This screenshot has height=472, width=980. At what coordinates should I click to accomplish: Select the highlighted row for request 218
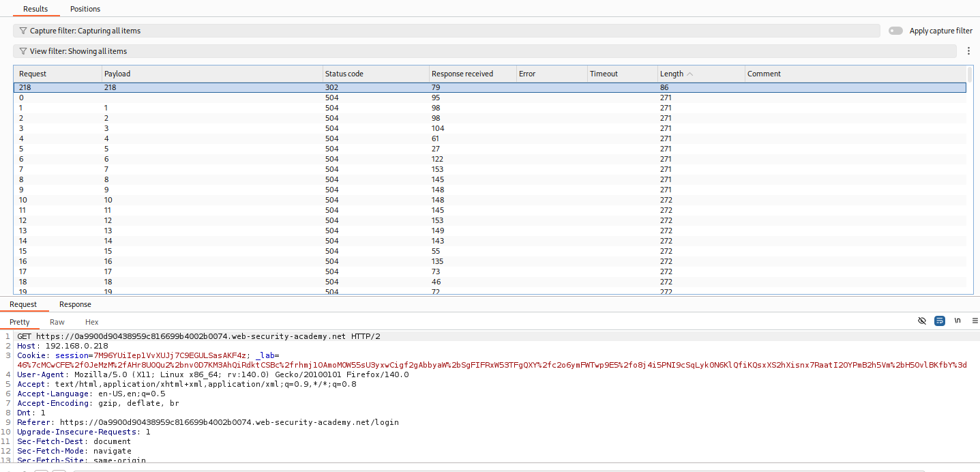pyautogui.click(x=205, y=87)
